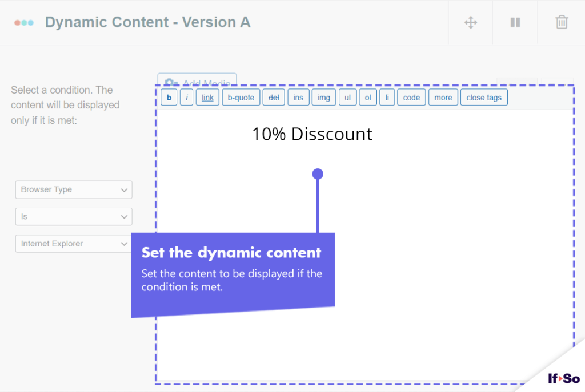The height and width of the screenshot is (392, 585).
Task: Click the Dynamic Content - Version A title
Action: click(x=148, y=22)
